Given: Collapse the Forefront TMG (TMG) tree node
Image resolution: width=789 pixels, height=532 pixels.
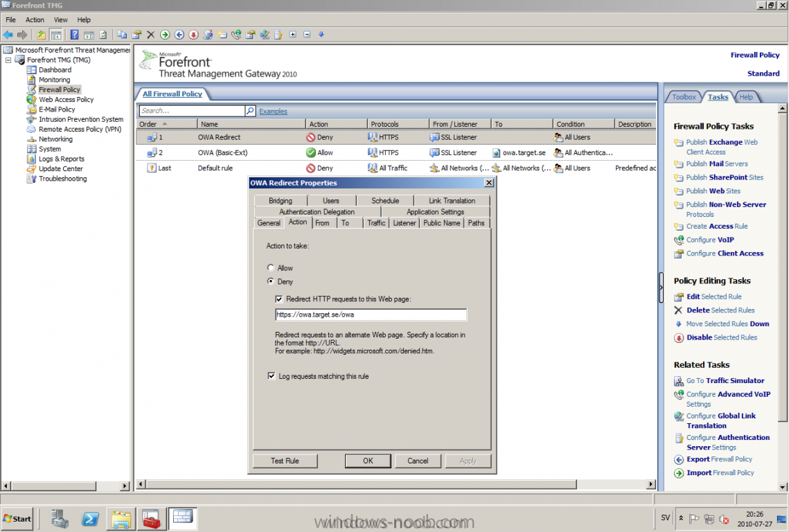Looking at the screenshot, I should (8, 60).
